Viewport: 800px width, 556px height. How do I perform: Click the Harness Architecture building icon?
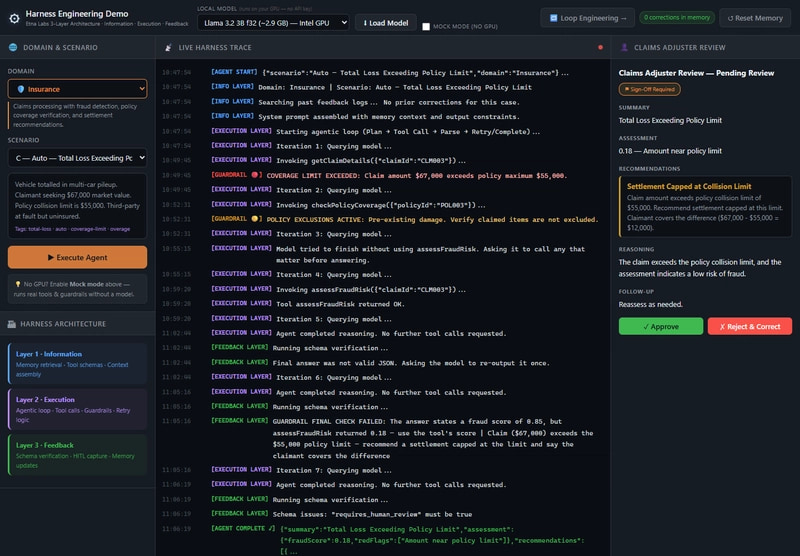coord(12,324)
